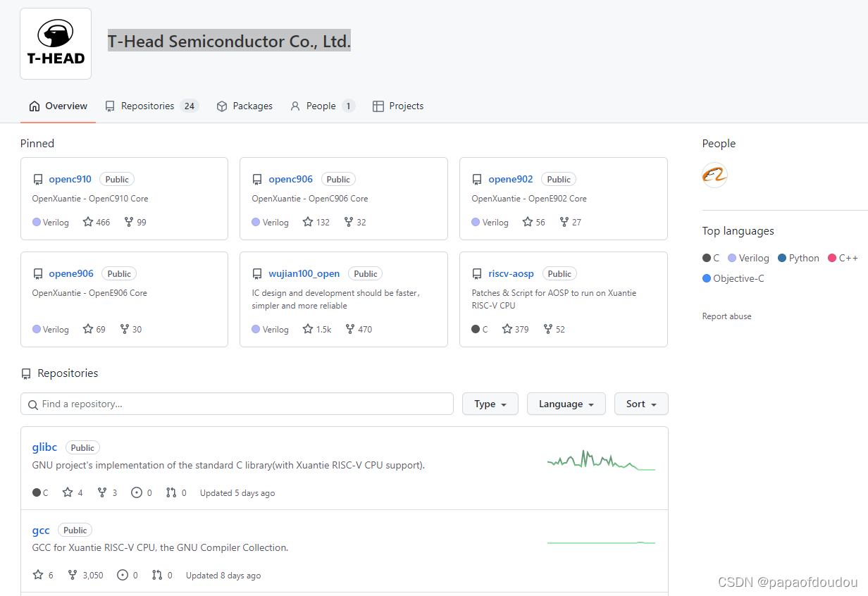Filter by Objective-C in Top languages
868x596 pixels.
click(733, 278)
